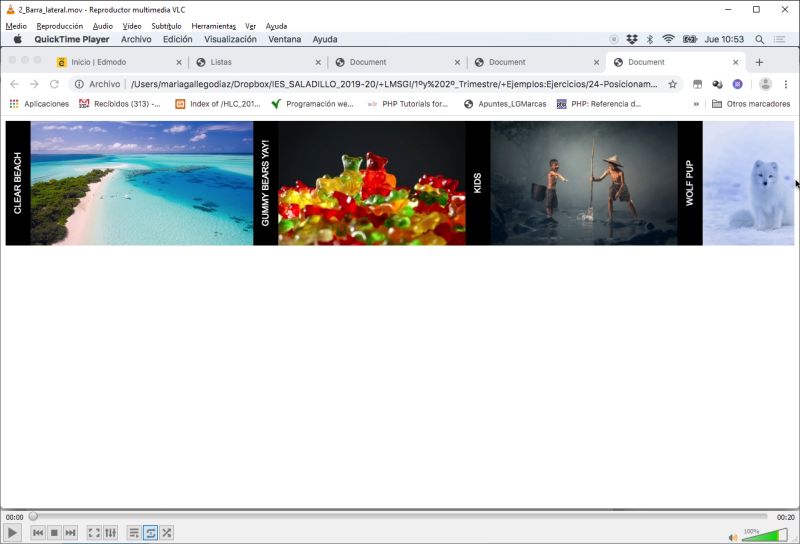Skip to next media in VLC

70,533
